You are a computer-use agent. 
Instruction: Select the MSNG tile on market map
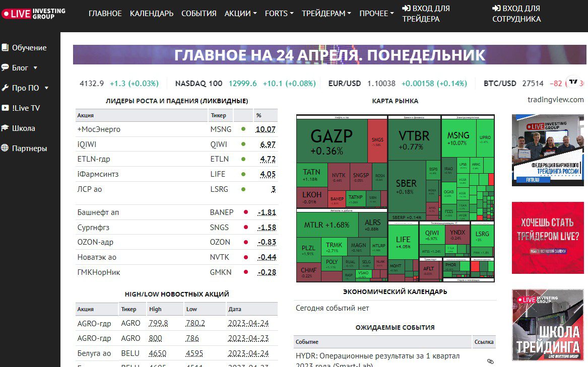[x=458, y=138]
